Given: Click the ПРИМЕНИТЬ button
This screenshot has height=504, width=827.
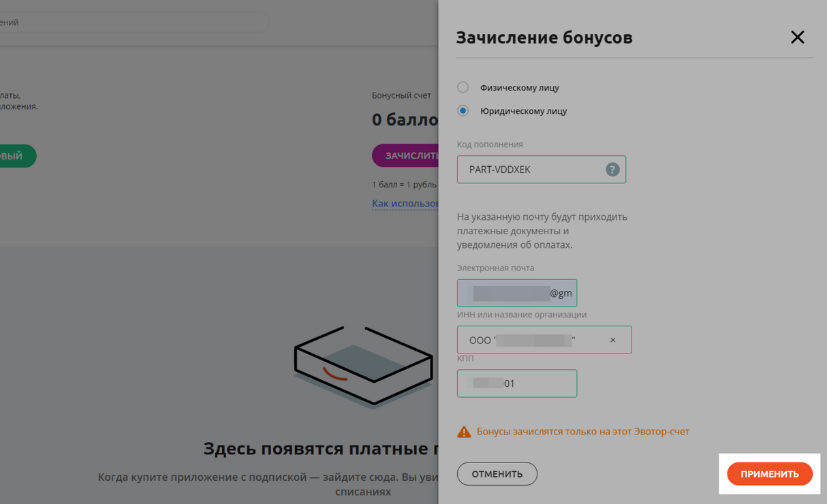Looking at the screenshot, I should [x=770, y=474].
